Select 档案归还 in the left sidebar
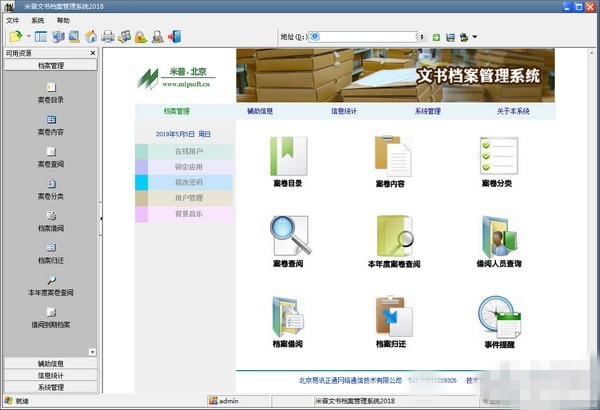600x410 pixels. (x=51, y=254)
